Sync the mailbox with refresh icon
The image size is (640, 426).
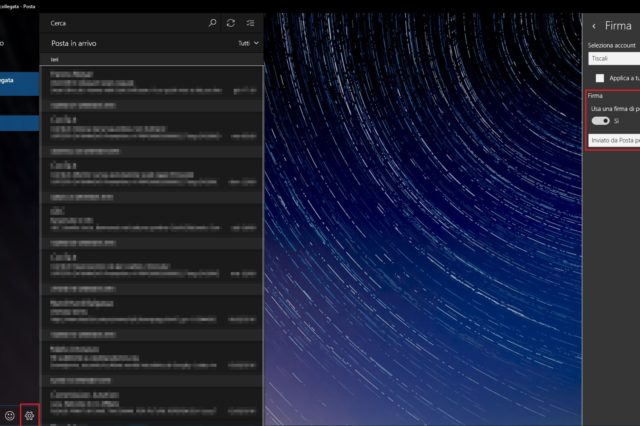point(231,23)
